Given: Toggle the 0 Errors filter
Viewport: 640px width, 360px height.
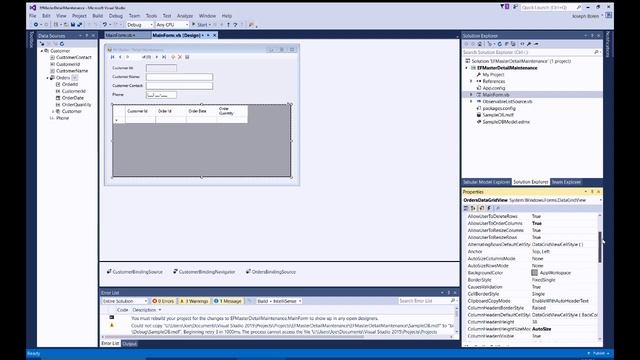Looking at the screenshot, I should (163, 301).
